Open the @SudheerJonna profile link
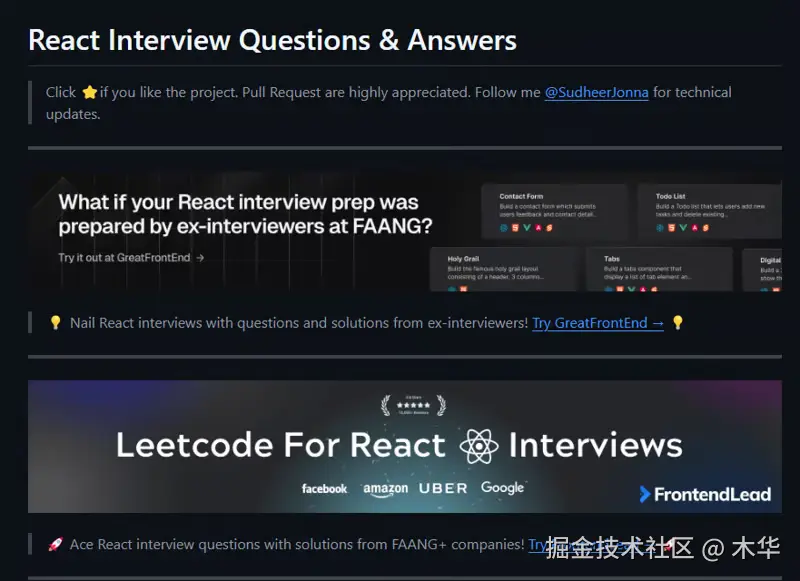 (x=596, y=92)
